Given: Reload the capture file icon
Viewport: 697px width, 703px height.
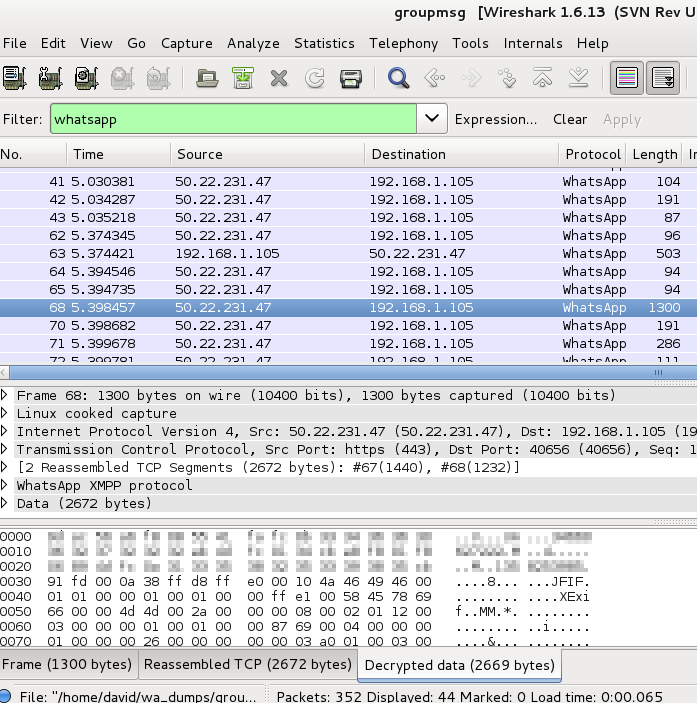Looking at the screenshot, I should pos(315,78).
